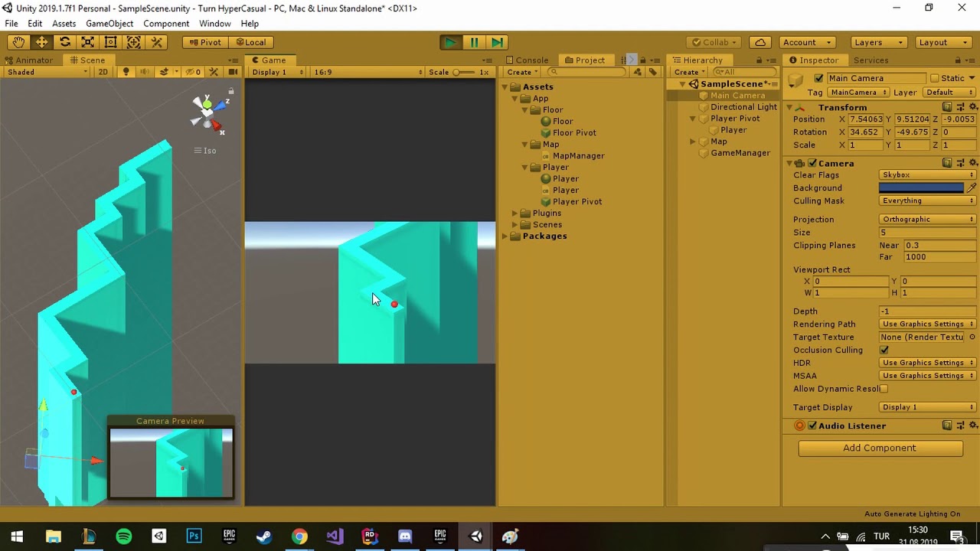Open the GameObject menu
This screenshot has width=980, height=551.
[109, 24]
